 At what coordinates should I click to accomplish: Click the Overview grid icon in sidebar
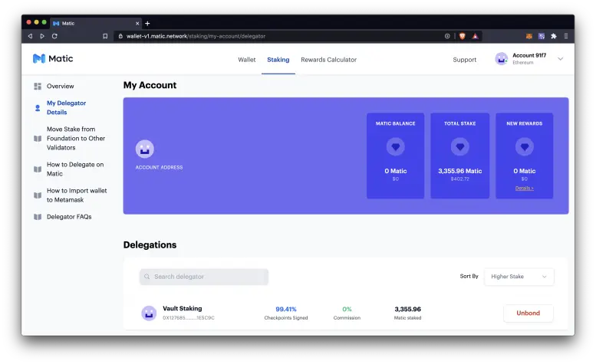pyautogui.click(x=38, y=86)
